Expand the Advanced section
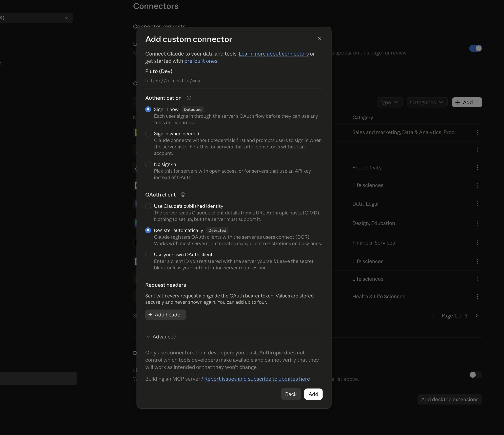The image size is (504, 435). pyautogui.click(x=161, y=337)
